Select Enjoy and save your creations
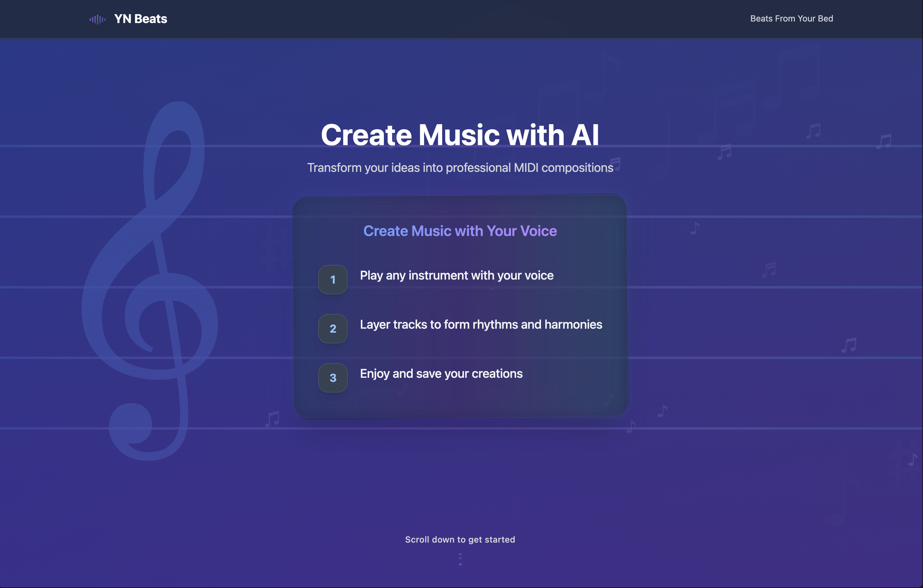This screenshot has height=588, width=923. [x=441, y=373]
